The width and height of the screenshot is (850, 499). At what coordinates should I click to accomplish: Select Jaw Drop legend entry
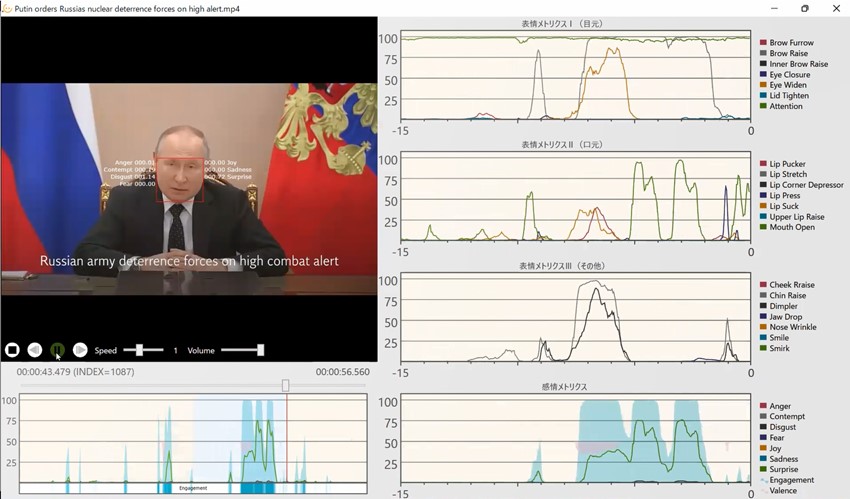(781, 316)
